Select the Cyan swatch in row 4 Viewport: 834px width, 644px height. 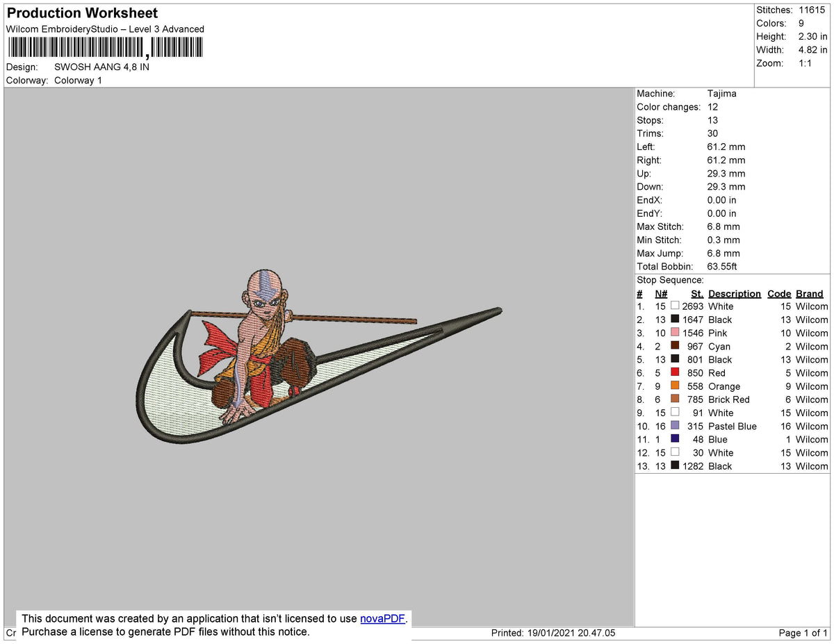[x=675, y=346]
